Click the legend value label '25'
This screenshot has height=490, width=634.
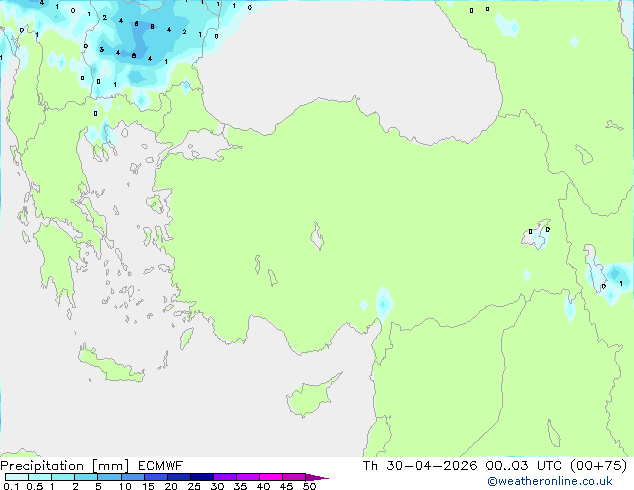(x=194, y=486)
